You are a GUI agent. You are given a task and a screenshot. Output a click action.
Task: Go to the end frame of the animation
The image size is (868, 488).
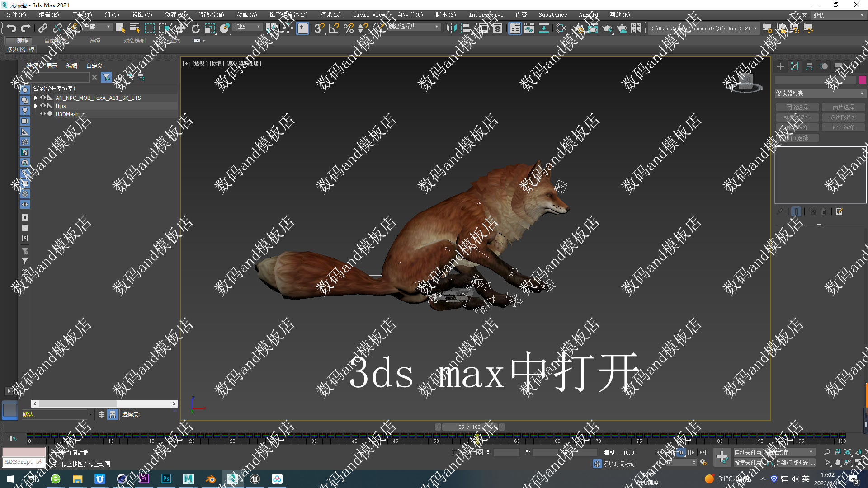[x=703, y=452]
